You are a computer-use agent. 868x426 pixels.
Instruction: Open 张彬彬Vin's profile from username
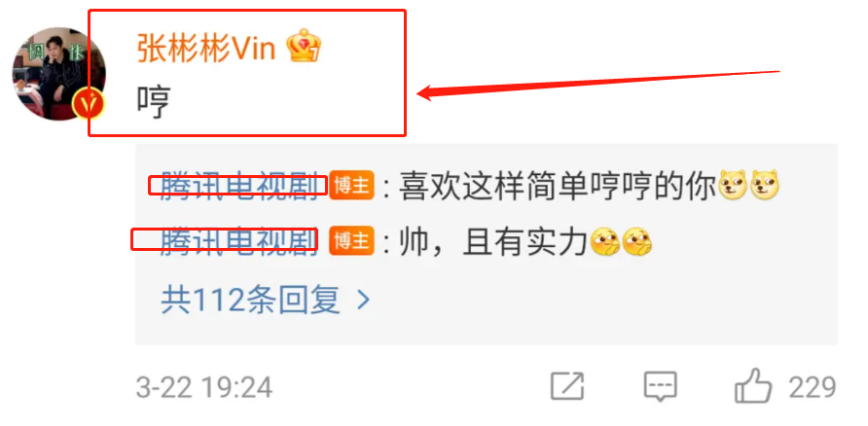[206, 50]
